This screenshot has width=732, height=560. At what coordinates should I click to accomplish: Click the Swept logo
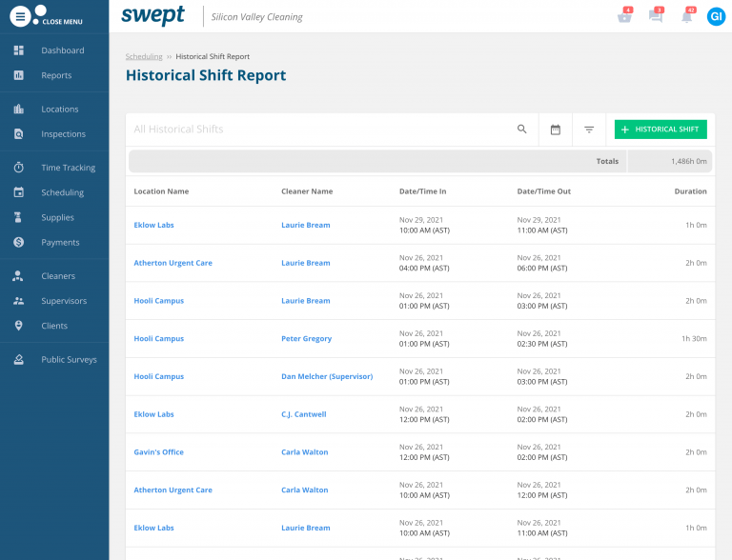coord(152,15)
